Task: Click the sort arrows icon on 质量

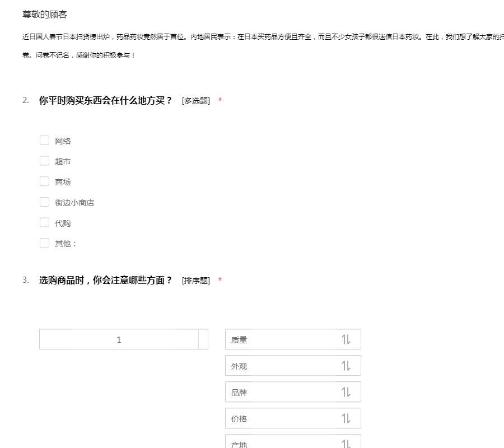Action: (x=346, y=339)
